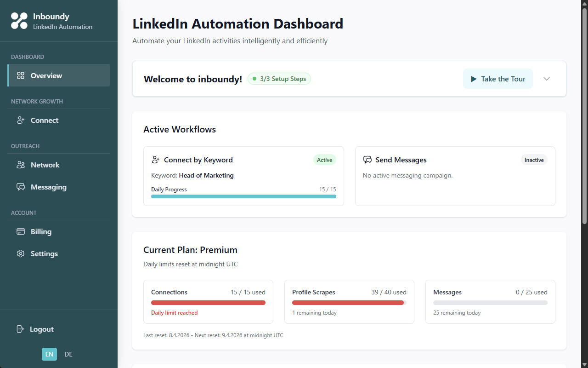The height and width of the screenshot is (368, 588).
Task: Click the Connect person-plus sidebar icon
Action: 21,120
